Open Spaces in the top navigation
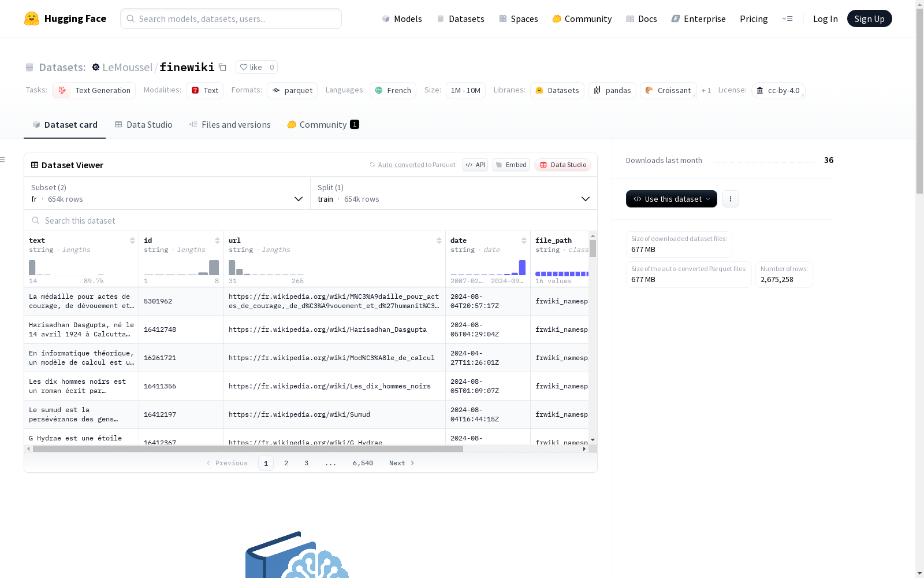The width and height of the screenshot is (924, 578). pyautogui.click(x=519, y=18)
